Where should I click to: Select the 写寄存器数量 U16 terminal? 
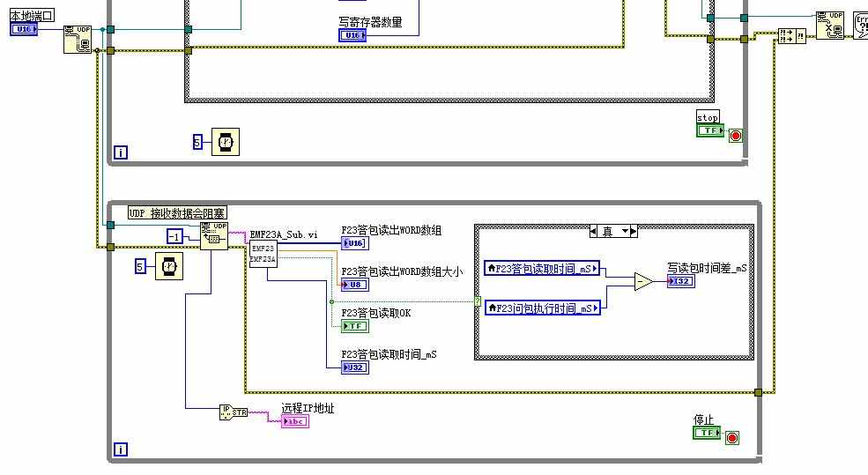pos(352,35)
